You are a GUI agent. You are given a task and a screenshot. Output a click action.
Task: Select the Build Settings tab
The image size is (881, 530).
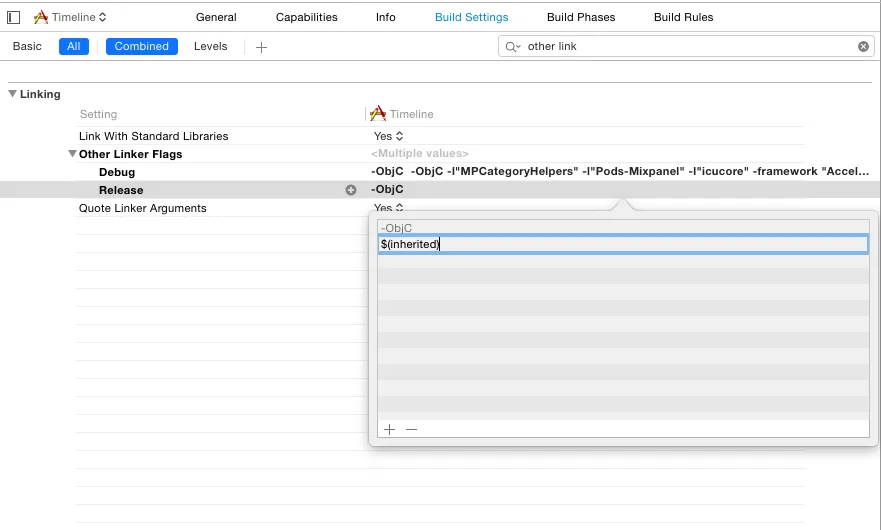tap(471, 17)
